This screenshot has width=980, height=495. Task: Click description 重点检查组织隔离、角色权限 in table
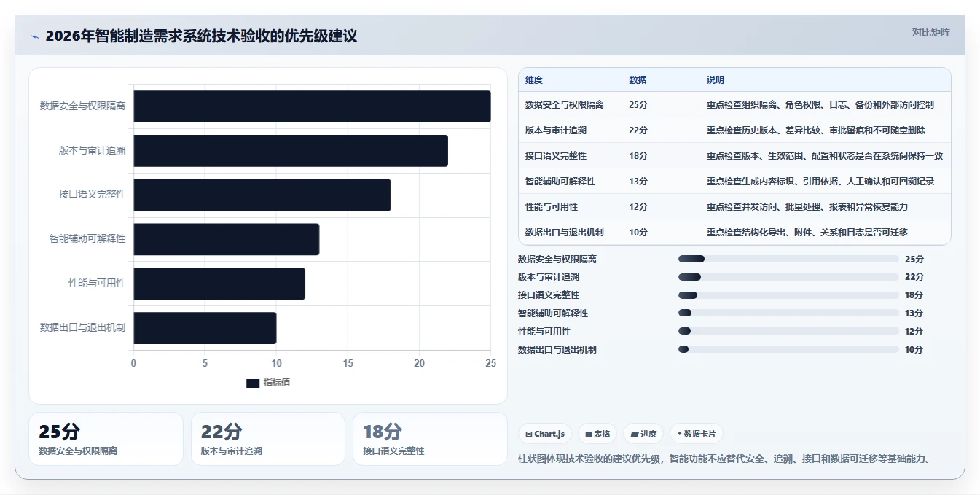820,105
